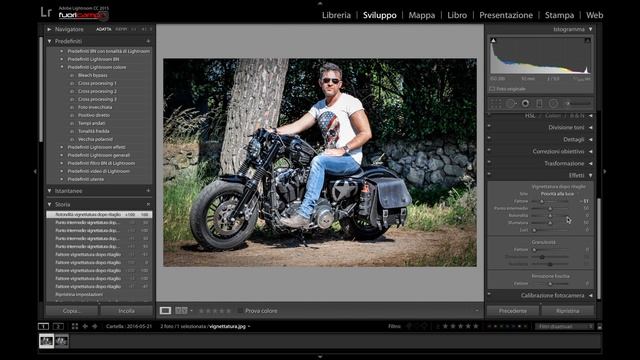
Task: Select first filmstrip thumbnail
Action: tap(46, 341)
